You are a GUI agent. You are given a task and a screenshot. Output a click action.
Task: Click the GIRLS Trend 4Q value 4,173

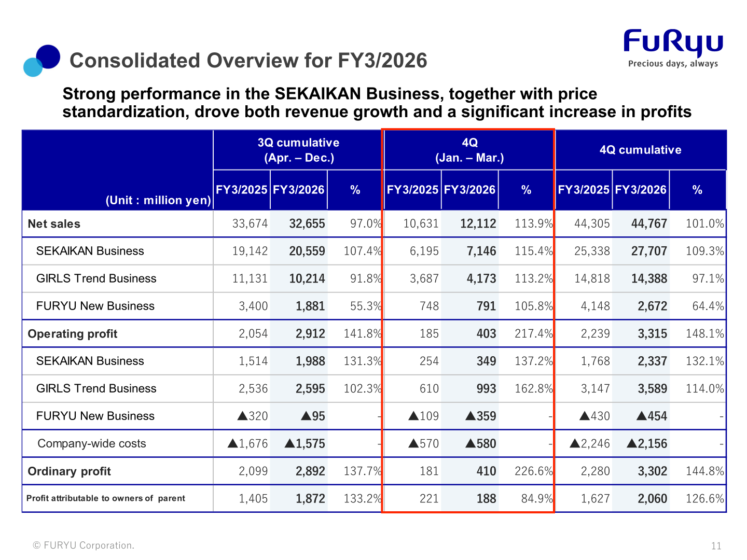click(x=481, y=278)
